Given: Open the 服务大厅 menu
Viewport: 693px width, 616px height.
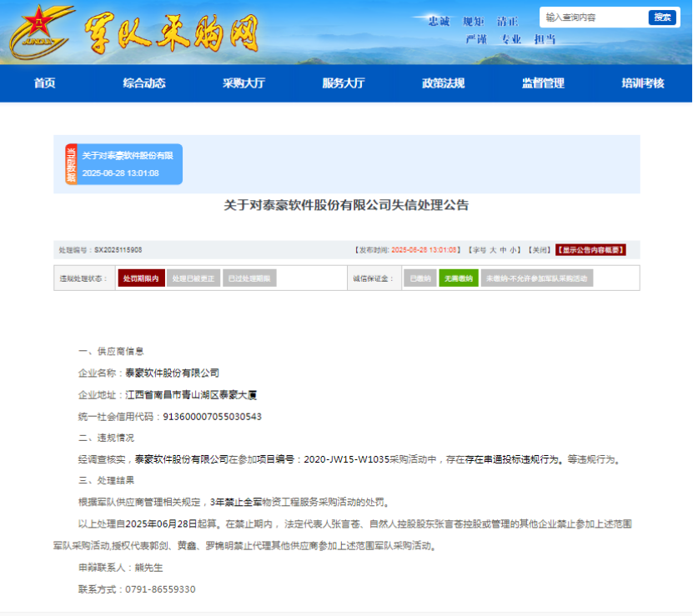Looking at the screenshot, I should pos(344,83).
